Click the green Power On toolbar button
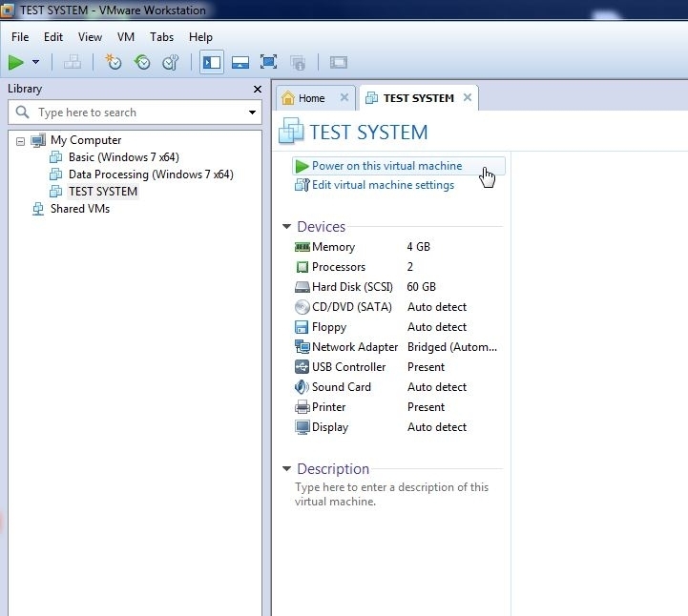688x616 pixels. point(16,63)
